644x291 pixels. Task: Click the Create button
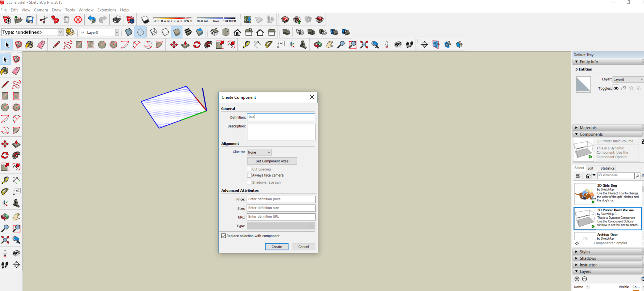point(277,247)
